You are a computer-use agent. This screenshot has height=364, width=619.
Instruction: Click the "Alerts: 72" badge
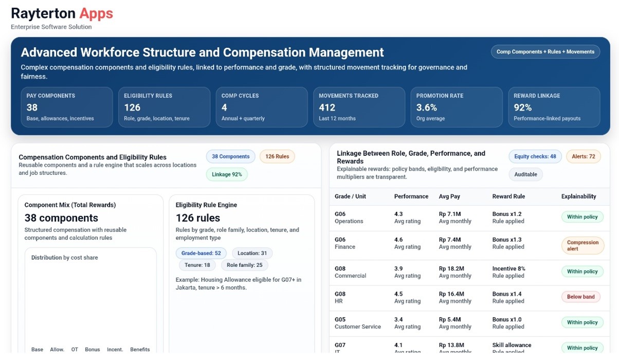coord(583,156)
